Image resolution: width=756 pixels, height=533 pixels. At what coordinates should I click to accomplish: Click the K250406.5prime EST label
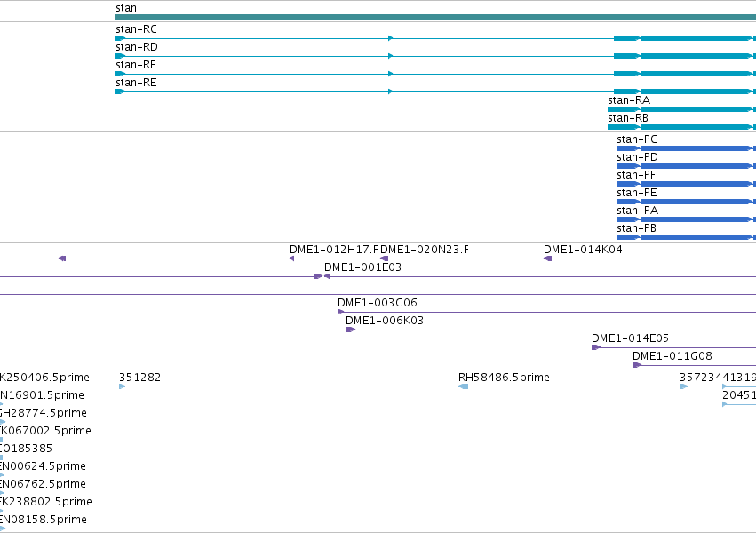coord(44,378)
